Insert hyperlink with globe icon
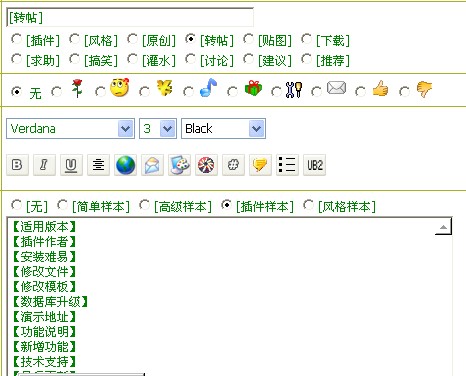Screen dimensions: 466x376 click(x=125, y=165)
